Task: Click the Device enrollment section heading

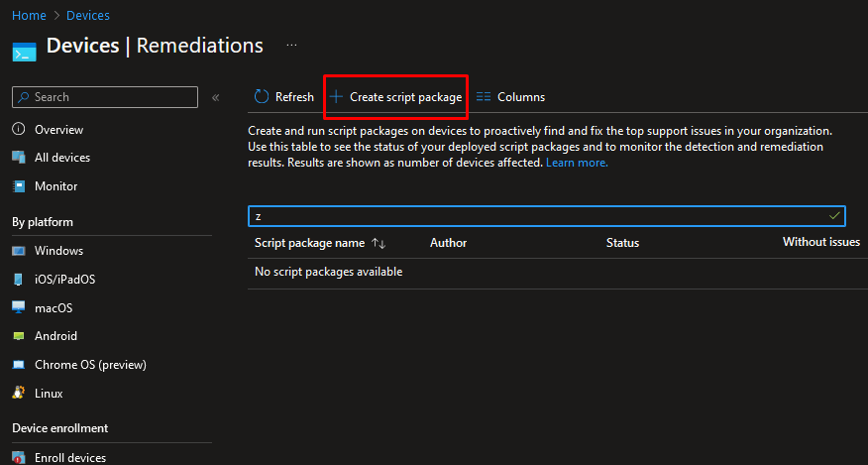Action: click(60, 428)
